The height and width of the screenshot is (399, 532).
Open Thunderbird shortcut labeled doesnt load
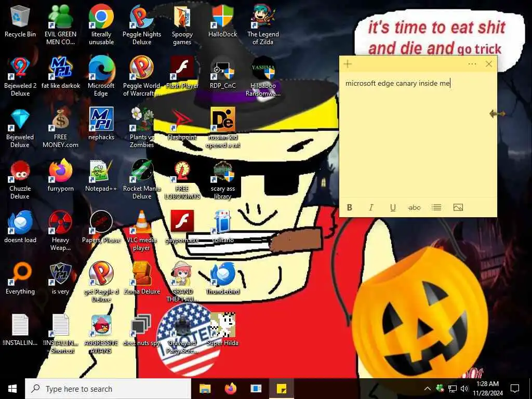pyautogui.click(x=20, y=227)
